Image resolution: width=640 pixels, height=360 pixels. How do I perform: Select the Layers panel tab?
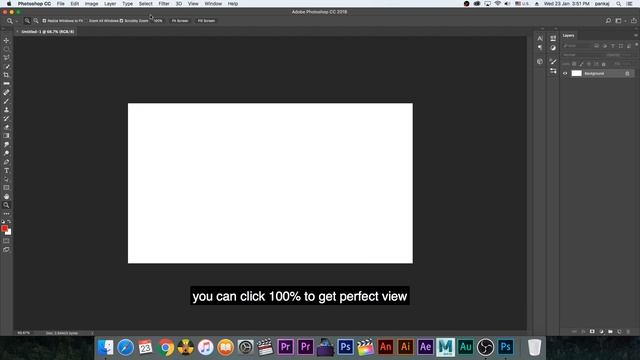pyautogui.click(x=569, y=36)
